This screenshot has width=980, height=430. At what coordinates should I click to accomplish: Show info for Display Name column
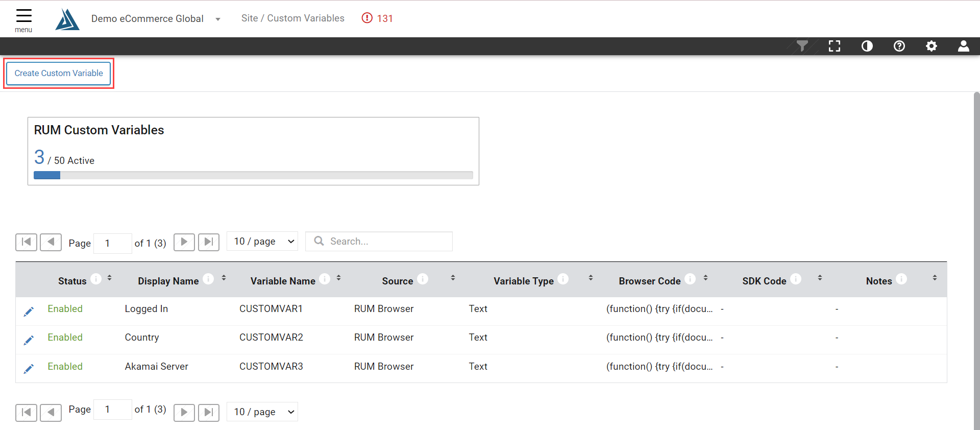tap(208, 279)
